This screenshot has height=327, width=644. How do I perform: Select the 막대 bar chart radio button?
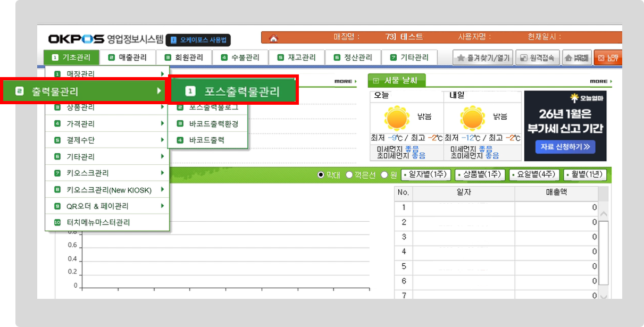(321, 174)
